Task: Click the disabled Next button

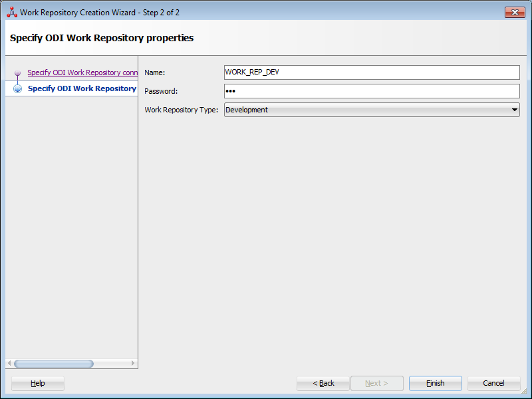Action: [x=377, y=383]
